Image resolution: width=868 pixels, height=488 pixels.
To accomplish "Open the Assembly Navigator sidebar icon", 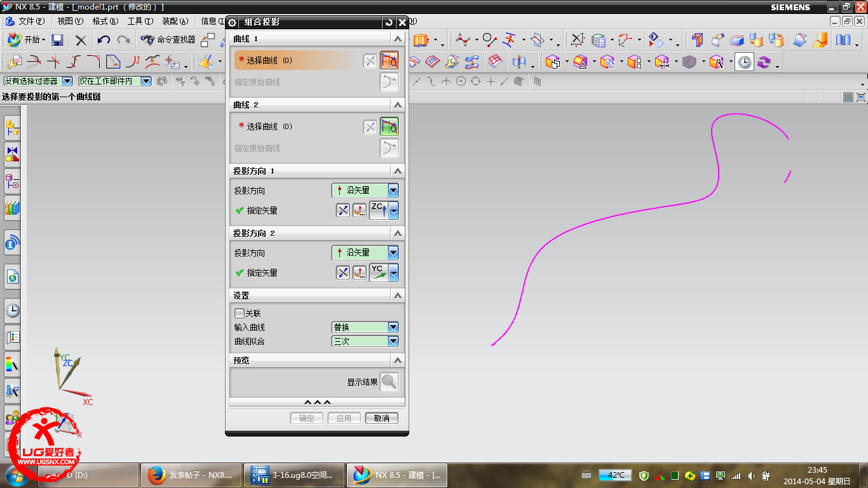I will (12, 128).
